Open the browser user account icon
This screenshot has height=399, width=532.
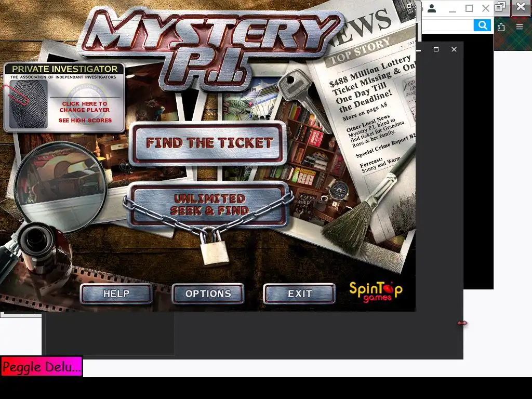tap(432, 8)
